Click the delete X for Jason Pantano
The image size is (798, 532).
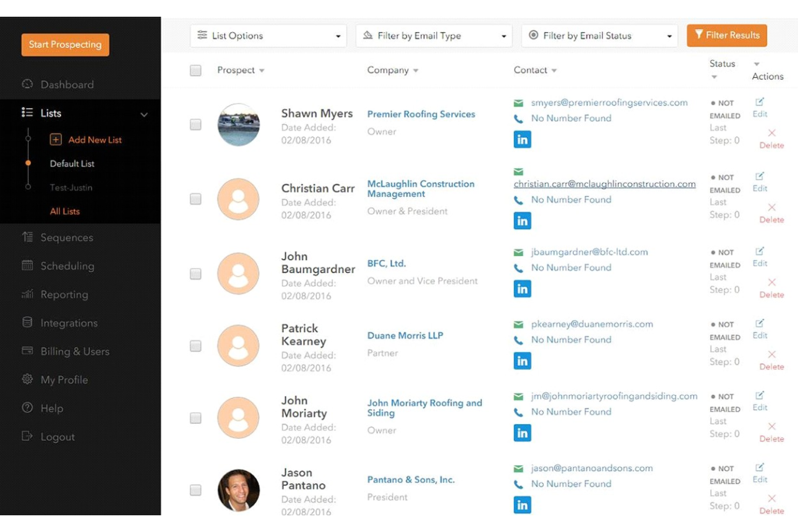tap(772, 499)
